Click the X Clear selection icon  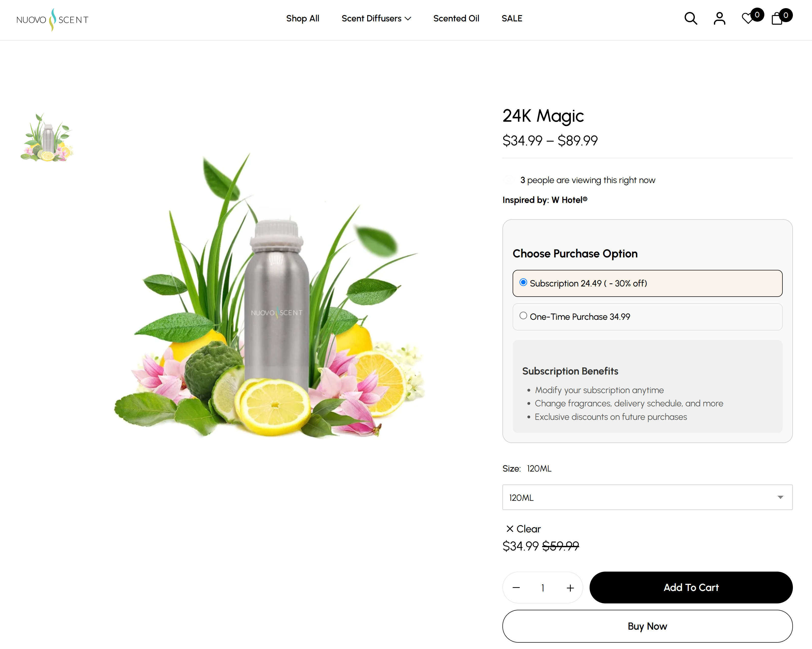(510, 529)
